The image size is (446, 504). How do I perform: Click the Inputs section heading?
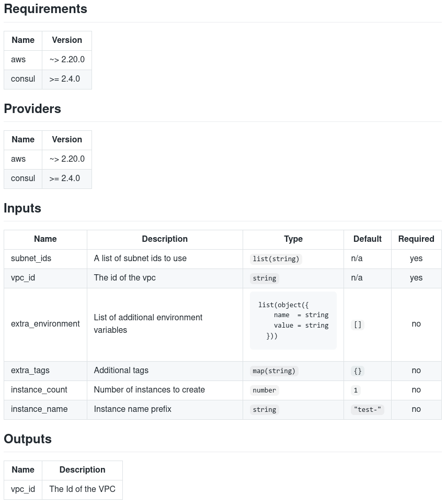point(22,208)
